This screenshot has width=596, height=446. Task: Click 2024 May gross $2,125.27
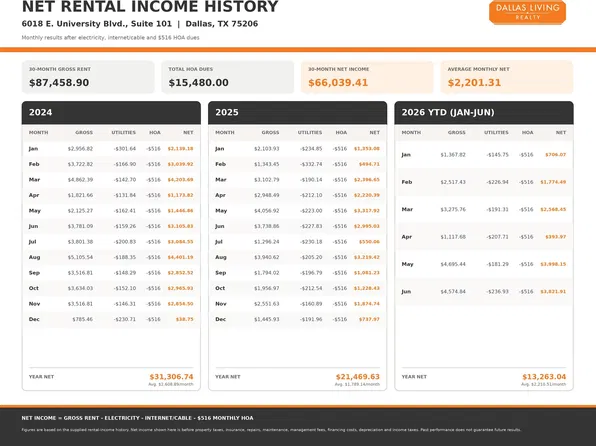[80, 211]
